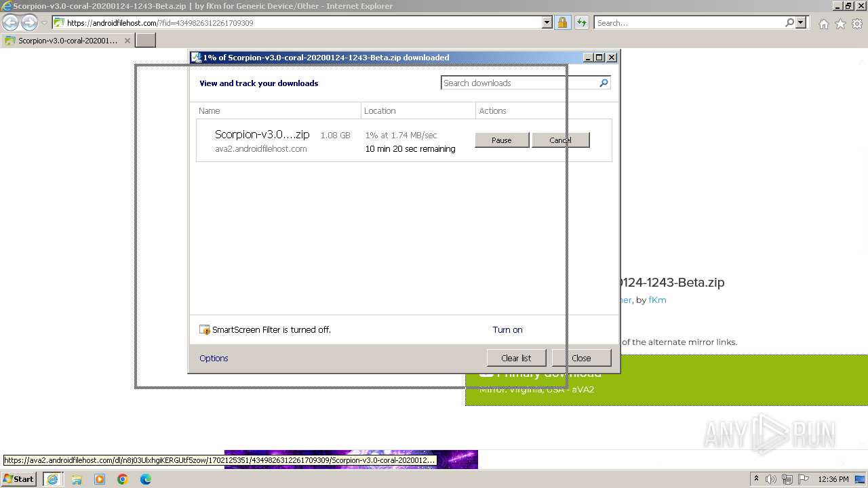Open Windows Media Player taskbar icon

pyautogui.click(x=100, y=479)
